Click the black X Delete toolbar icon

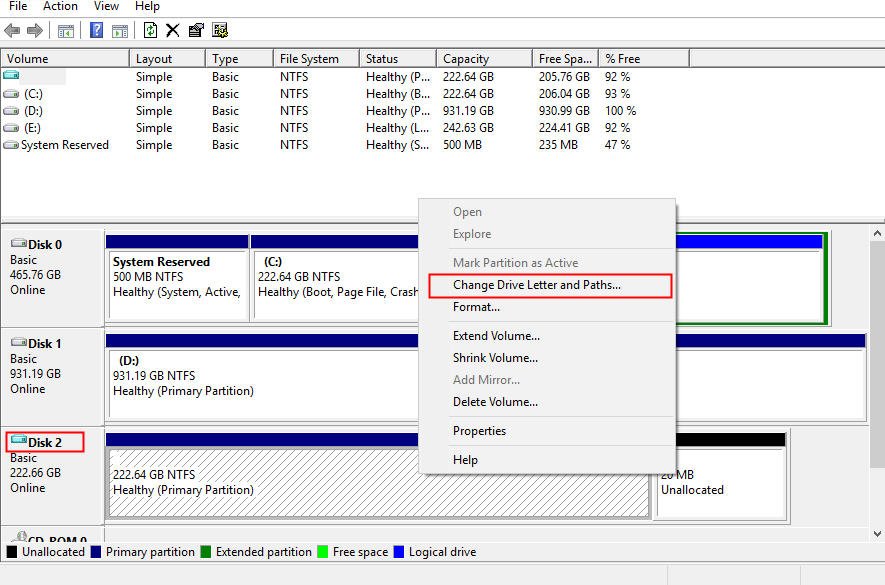coord(173,30)
